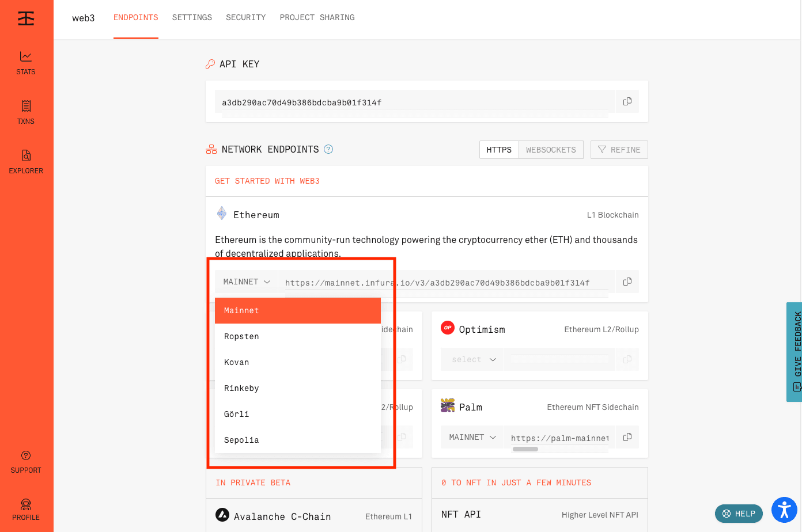Viewport: 802px width, 532px height.
Task: Open the Stats page in sidebar
Action: [26, 63]
